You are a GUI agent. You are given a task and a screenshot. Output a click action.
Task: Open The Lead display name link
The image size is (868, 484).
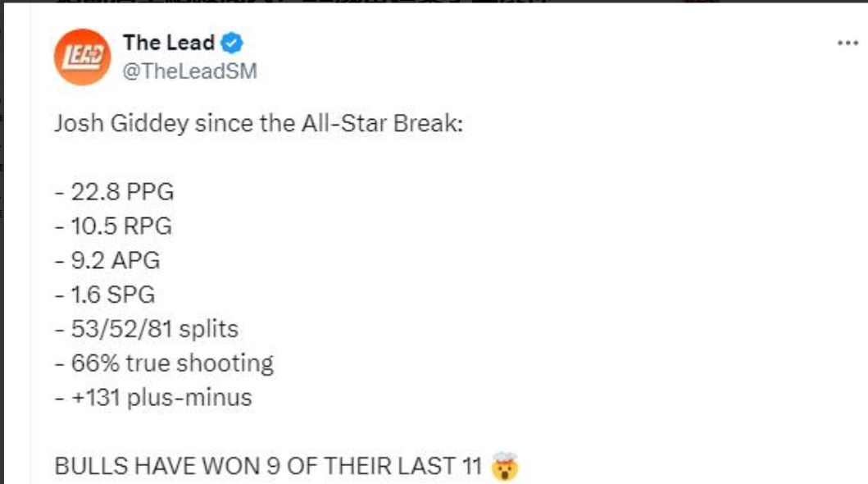(x=169, y=43)
